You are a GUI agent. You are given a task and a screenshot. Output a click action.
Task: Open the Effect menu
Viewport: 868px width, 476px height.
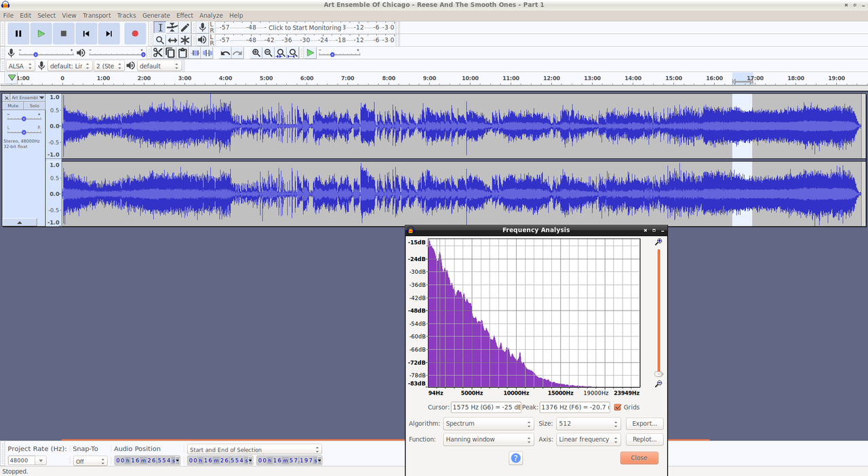coord(184,15)
